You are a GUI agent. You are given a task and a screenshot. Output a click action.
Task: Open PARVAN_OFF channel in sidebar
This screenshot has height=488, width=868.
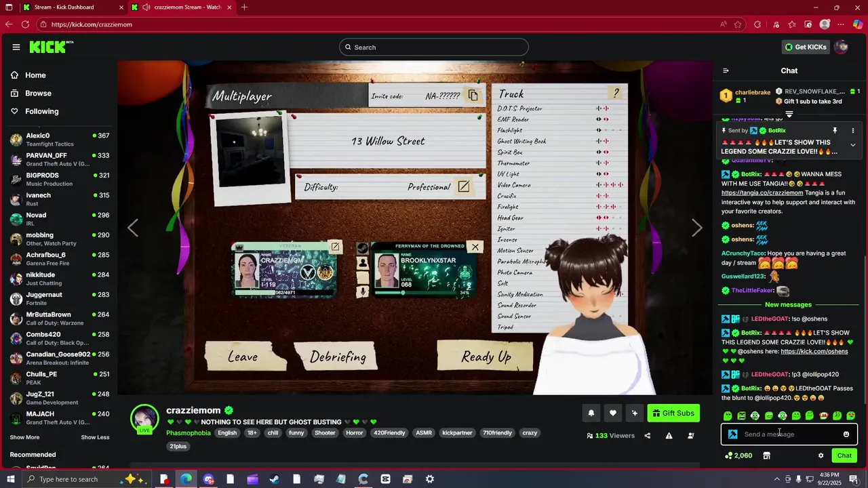pyautogui.click(x=60, y=159)
